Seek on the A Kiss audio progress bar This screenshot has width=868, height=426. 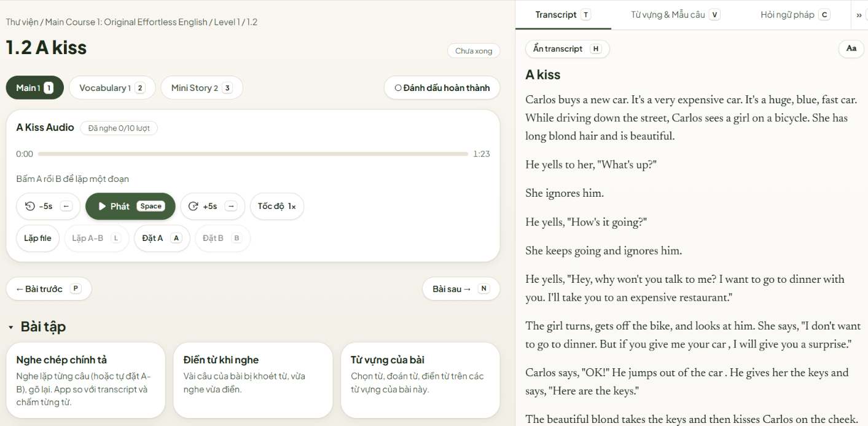252,154
